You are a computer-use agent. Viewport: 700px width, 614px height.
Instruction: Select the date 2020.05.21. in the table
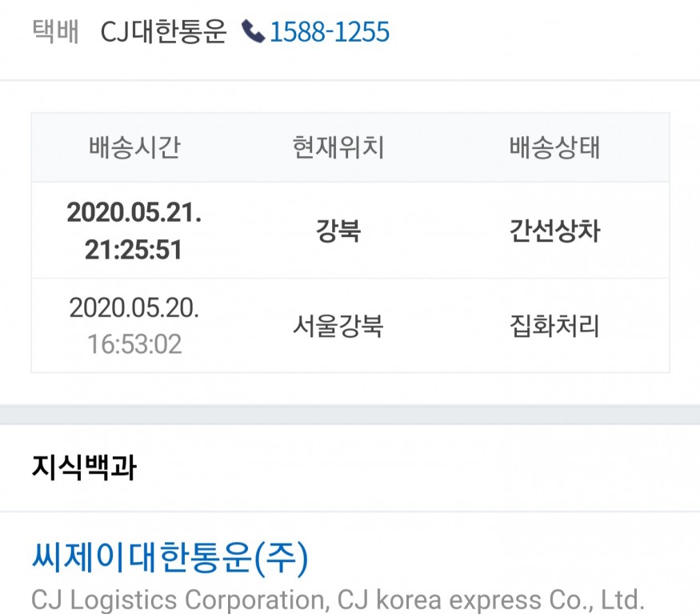[x=134, y=213]
